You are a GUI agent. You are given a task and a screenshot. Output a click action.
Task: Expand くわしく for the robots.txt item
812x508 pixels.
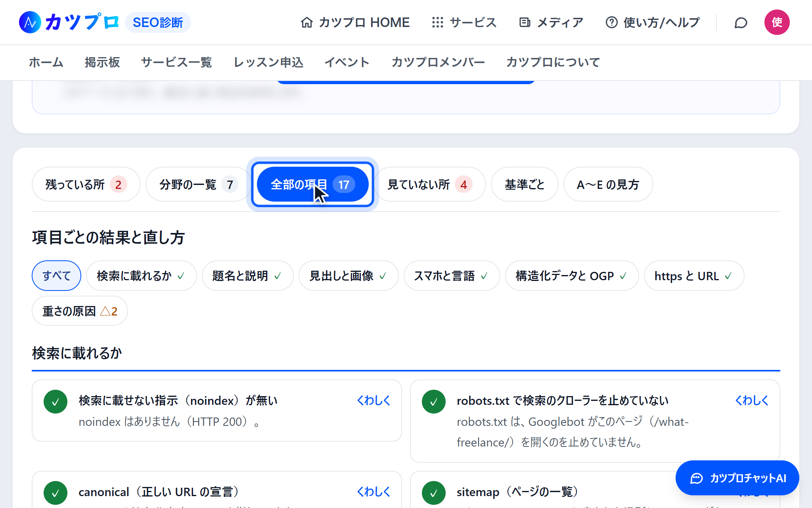coord(752,400)
